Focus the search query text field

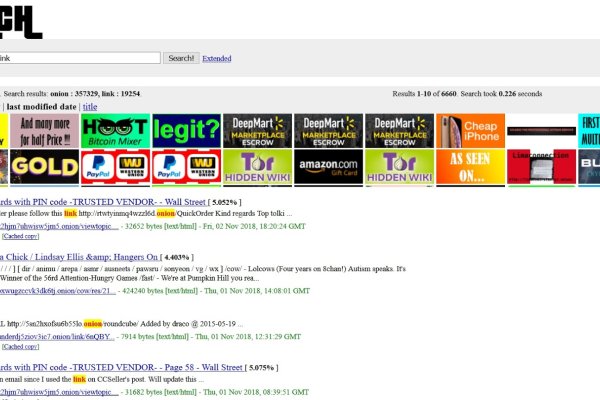[78, 58]
